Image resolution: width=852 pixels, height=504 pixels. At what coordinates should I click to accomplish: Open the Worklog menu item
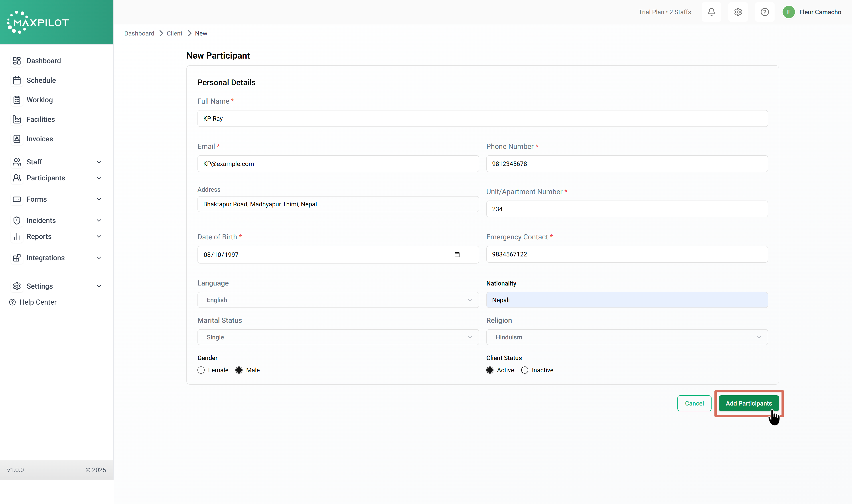[39, 100]
